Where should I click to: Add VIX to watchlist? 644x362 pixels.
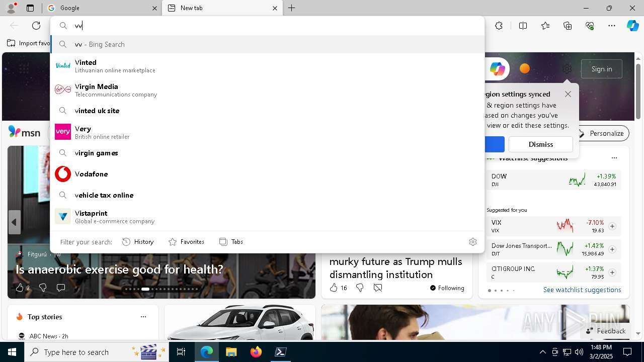[612, 226]
